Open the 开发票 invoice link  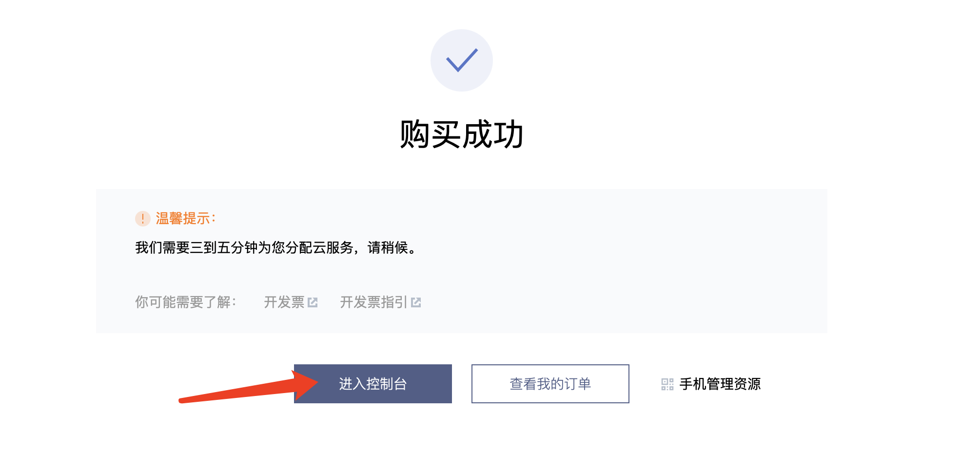(284, 302)
